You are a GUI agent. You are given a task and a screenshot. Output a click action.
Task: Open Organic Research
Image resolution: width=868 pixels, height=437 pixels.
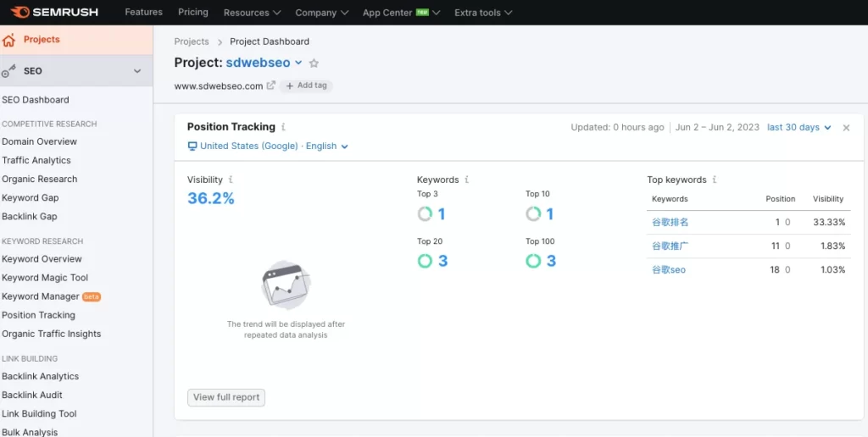click(39, 179)
